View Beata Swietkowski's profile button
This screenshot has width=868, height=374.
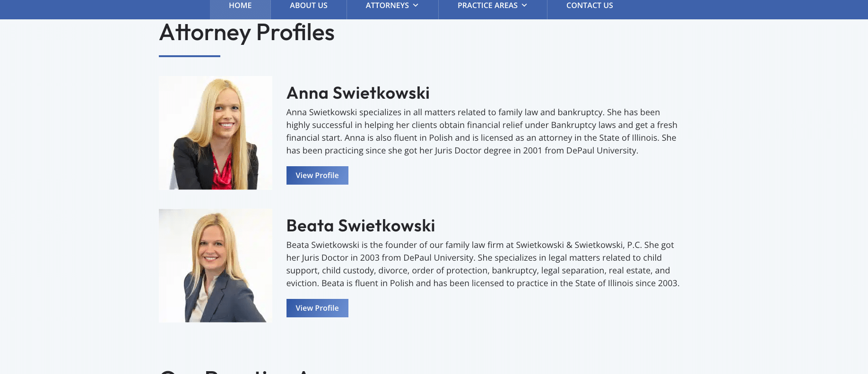click(x=317, y=308)
